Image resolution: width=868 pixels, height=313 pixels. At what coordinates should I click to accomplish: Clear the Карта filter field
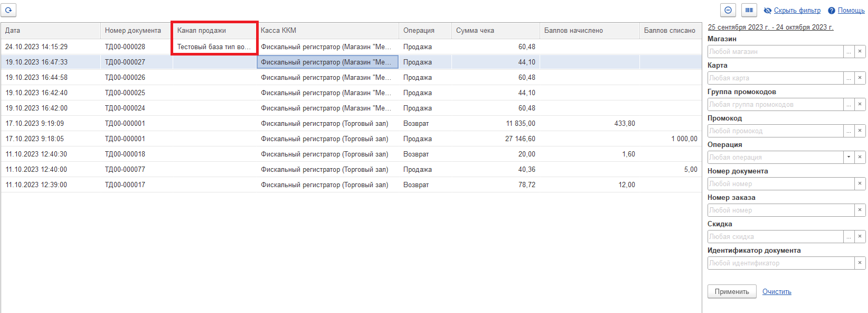[x=860, y=78]
